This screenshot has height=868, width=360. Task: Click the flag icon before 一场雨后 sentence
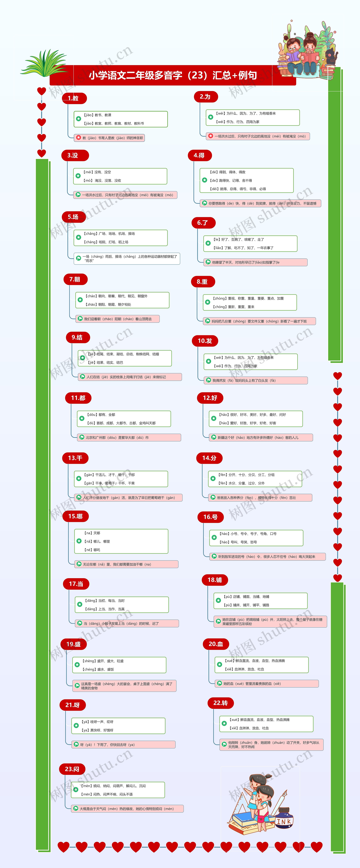pyautogui.click(x=78, y=258)
